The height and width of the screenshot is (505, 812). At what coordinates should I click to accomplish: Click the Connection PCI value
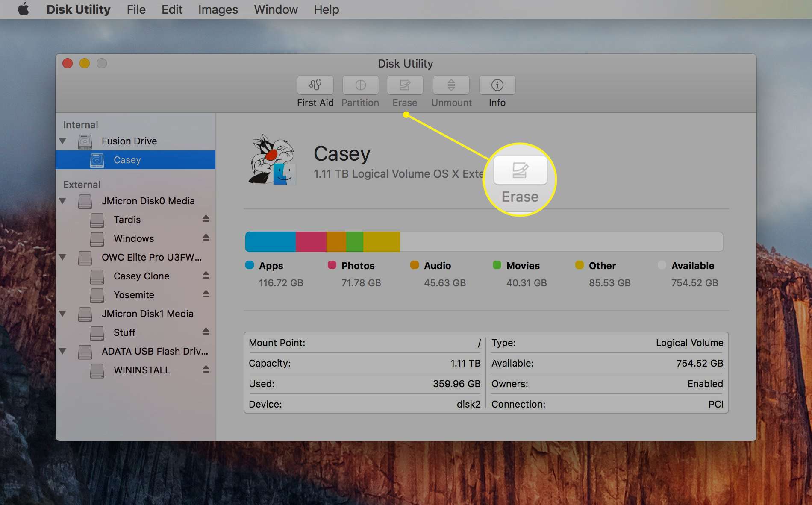coord(716,404)
